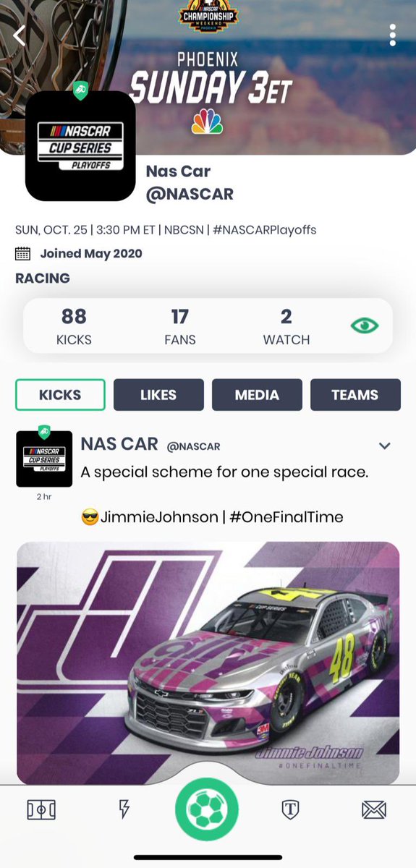Switch to the LIKES tab

(x=158, y=395)
